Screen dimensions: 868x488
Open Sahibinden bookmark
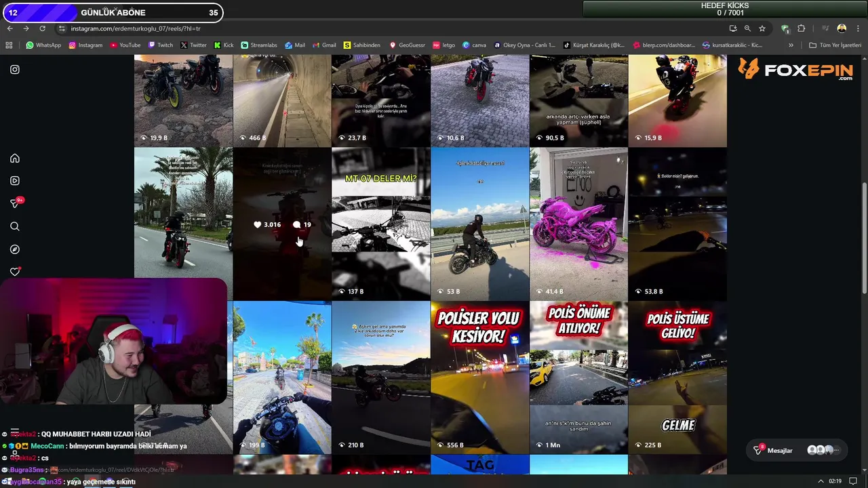362,45
